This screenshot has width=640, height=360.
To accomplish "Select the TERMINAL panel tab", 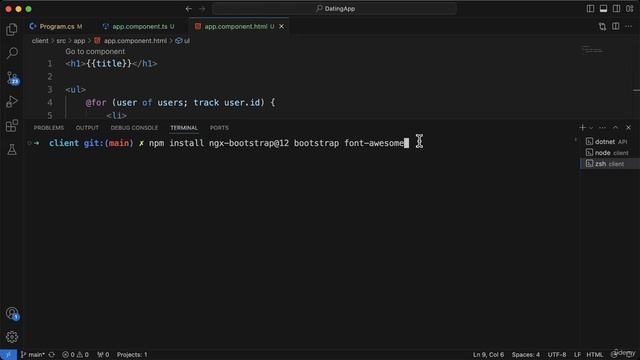I will (184, 128).
